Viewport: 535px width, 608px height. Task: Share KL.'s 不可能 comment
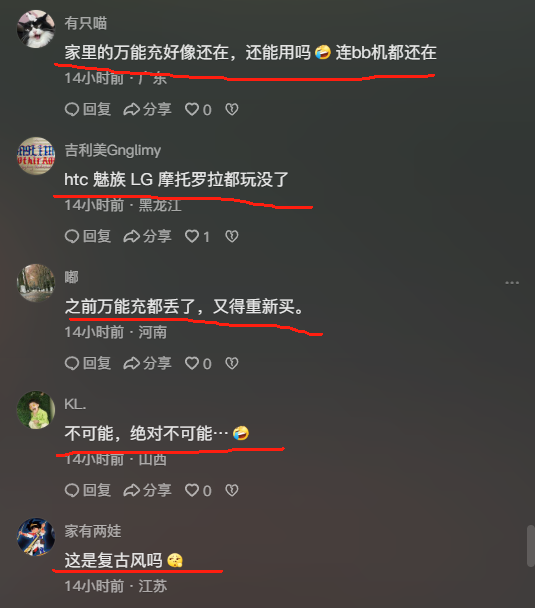[x=147, y=491]
